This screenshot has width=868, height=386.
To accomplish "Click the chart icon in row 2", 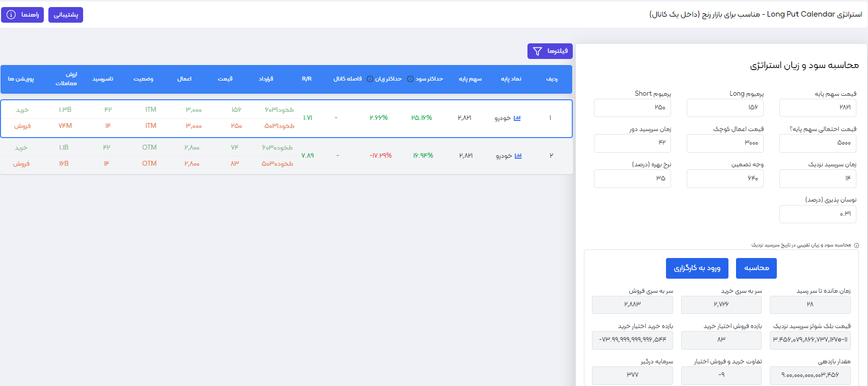I will pos(518,156).
